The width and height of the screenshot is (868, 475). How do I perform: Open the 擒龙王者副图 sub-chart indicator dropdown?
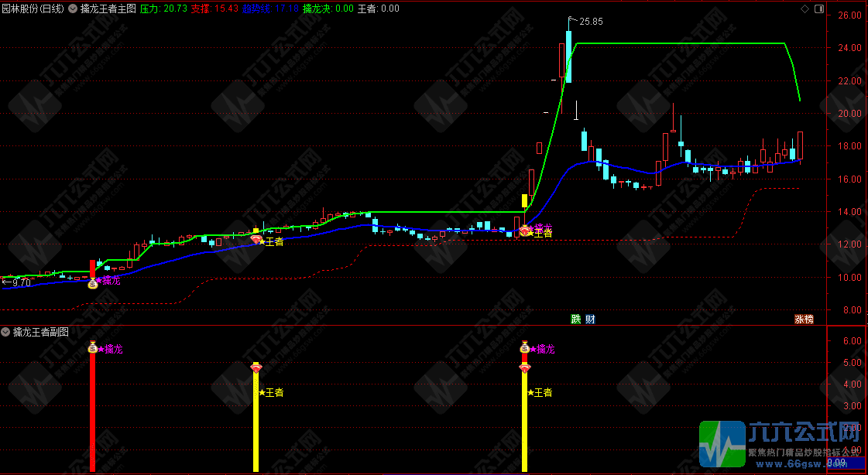pyautogui.click(x=6, y=332)
